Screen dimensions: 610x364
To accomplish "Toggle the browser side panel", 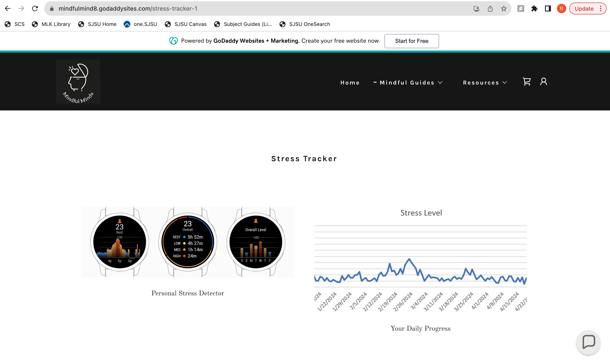I will (x=548, y=8).
